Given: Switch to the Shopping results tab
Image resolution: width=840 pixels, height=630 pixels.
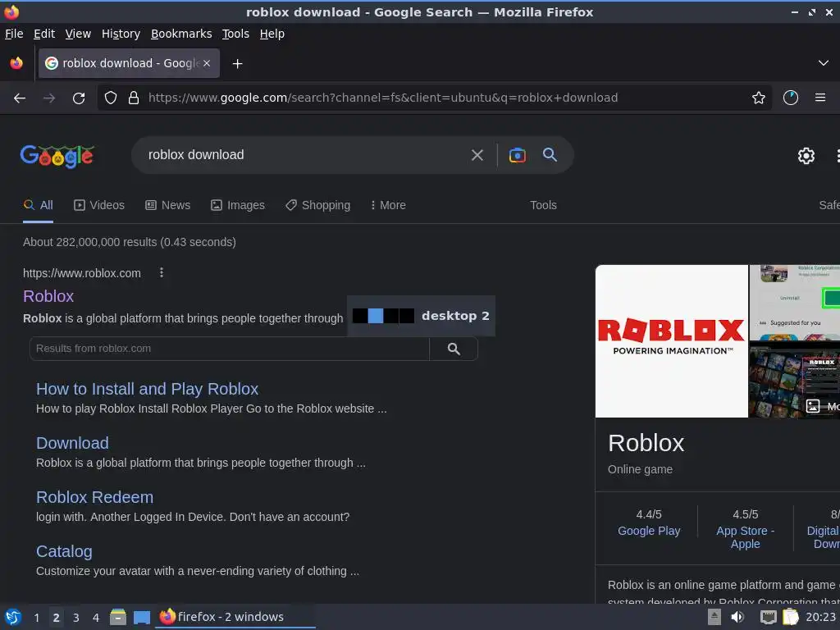Looking at the screenshot, I should coord(317,205).
